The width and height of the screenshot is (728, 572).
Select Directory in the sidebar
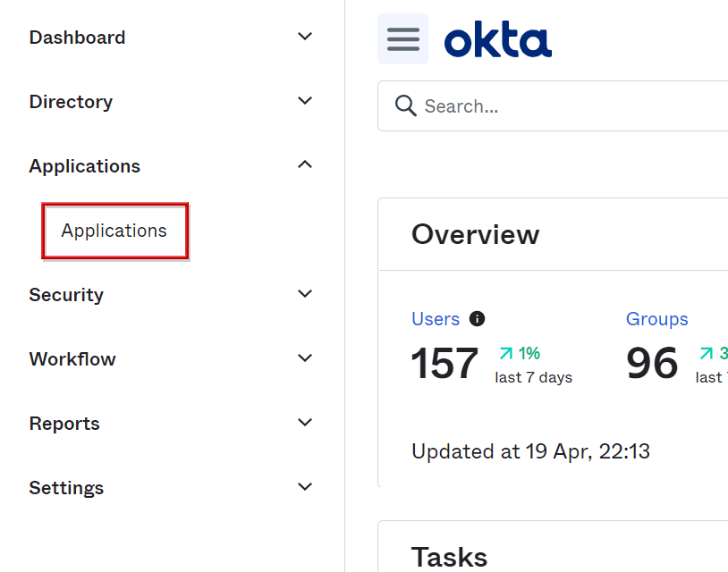[x=71, y=102]
